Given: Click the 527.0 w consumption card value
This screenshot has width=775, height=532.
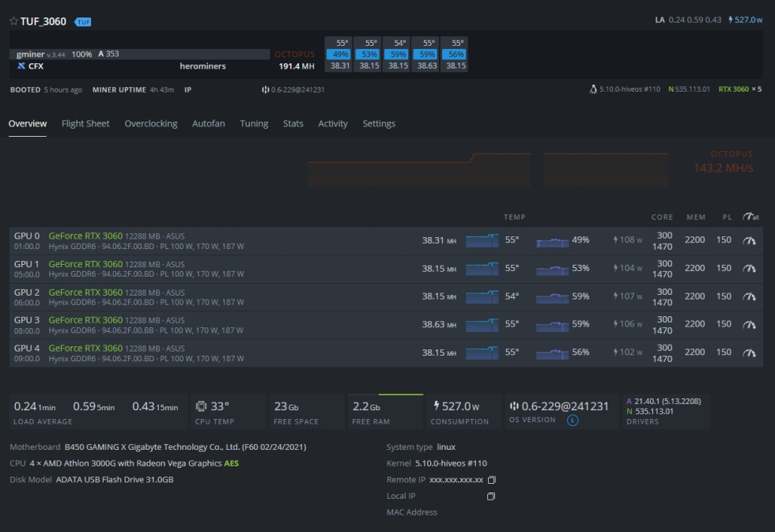Looking at the screenshot, I should [x=460, y=406].
